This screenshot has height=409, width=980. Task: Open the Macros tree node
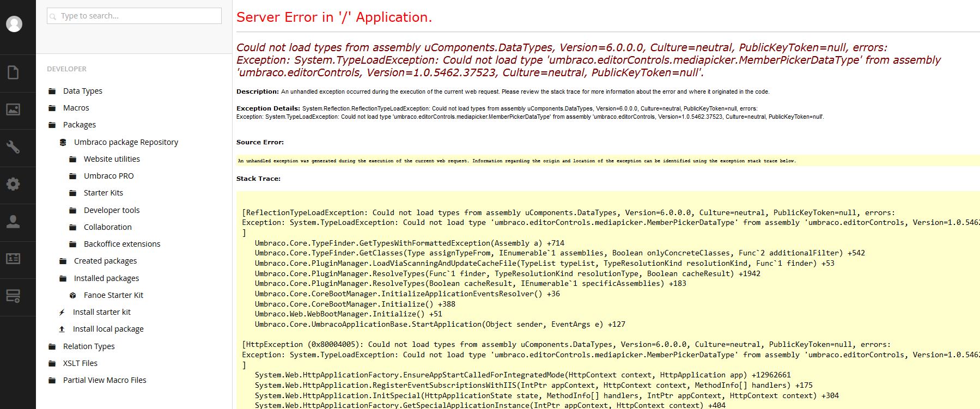(x=76, y=108)
